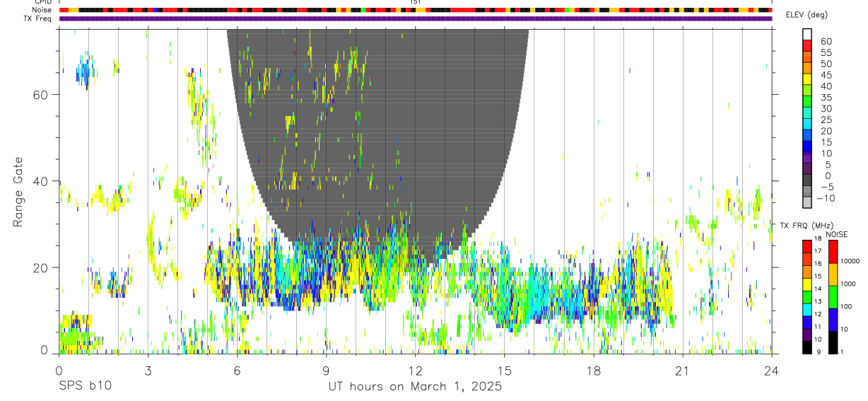Click the black bottom segment of TX FRQ colorbar

[807, 347]
